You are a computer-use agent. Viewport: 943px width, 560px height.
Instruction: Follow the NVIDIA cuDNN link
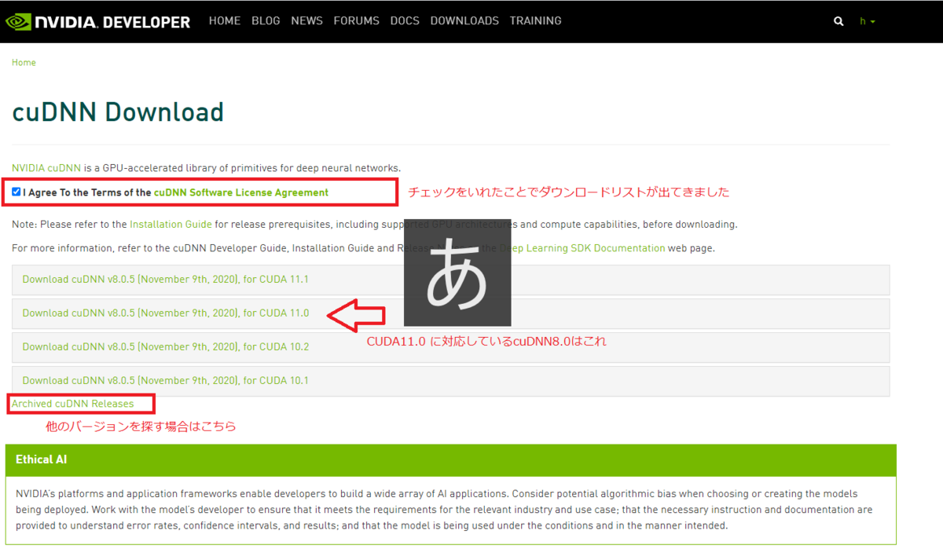pos(46,168)
